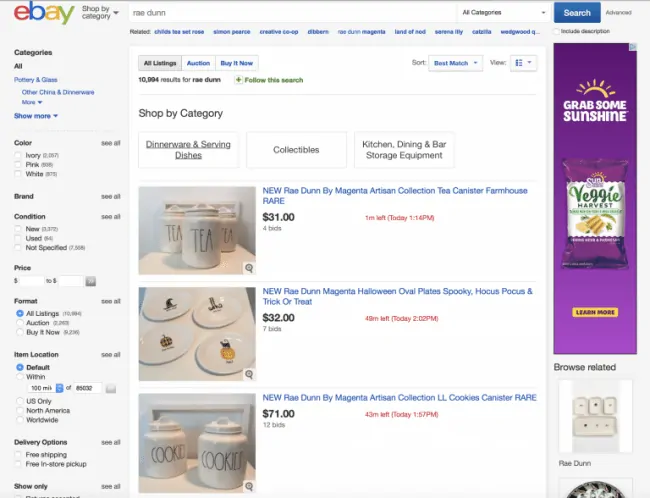Viewport: 650px width, 498px height.
Task: Open Rae Dunn browse related thumbnail
Action: [595, 416]
